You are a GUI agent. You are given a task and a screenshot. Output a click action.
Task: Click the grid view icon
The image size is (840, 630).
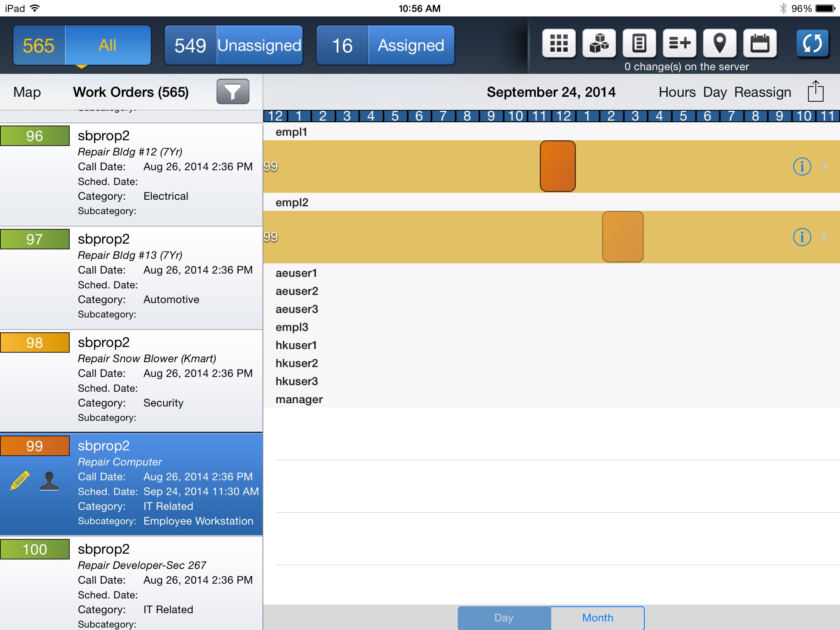click(x=557, y=45)
